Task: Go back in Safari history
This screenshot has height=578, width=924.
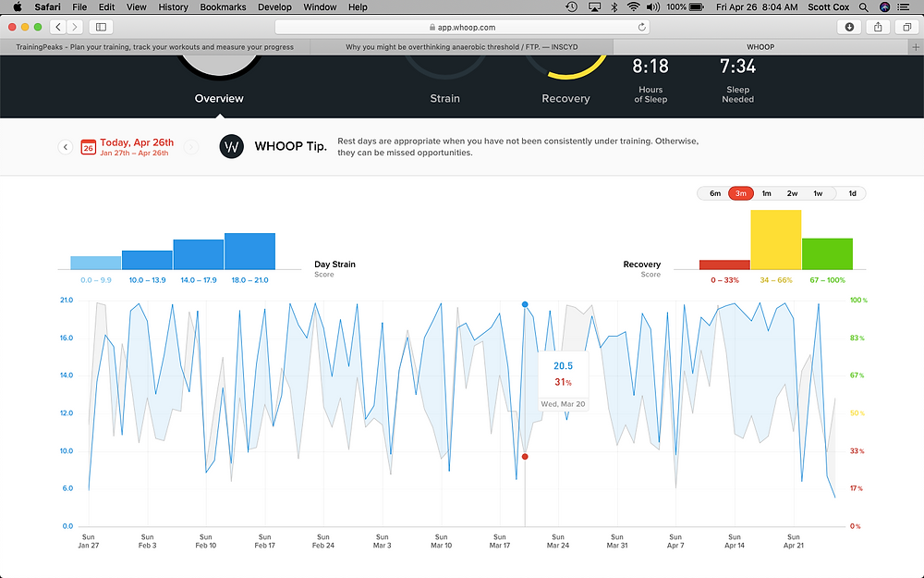Action: [x=57, y=27]
